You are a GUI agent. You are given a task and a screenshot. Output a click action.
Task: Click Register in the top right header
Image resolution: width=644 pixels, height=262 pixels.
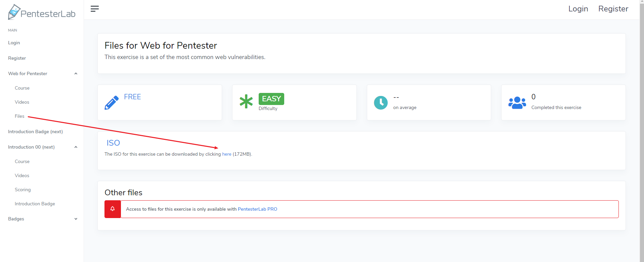613,9
